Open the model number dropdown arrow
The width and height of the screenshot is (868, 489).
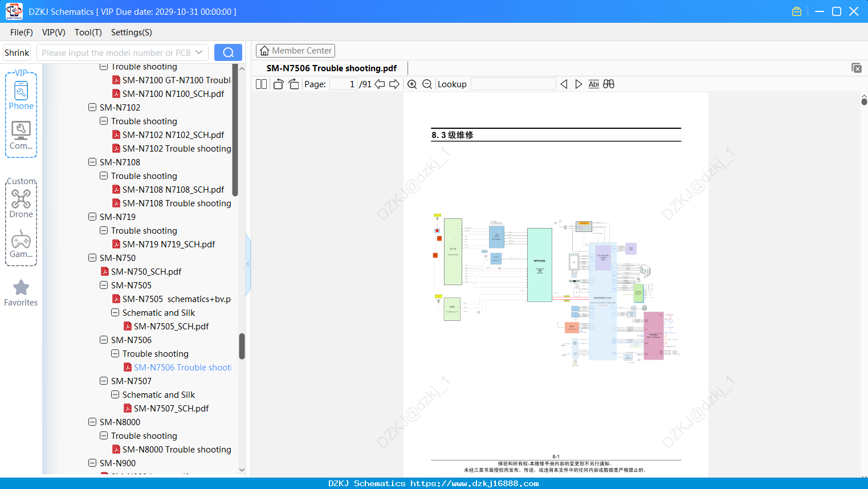(199, 52)
